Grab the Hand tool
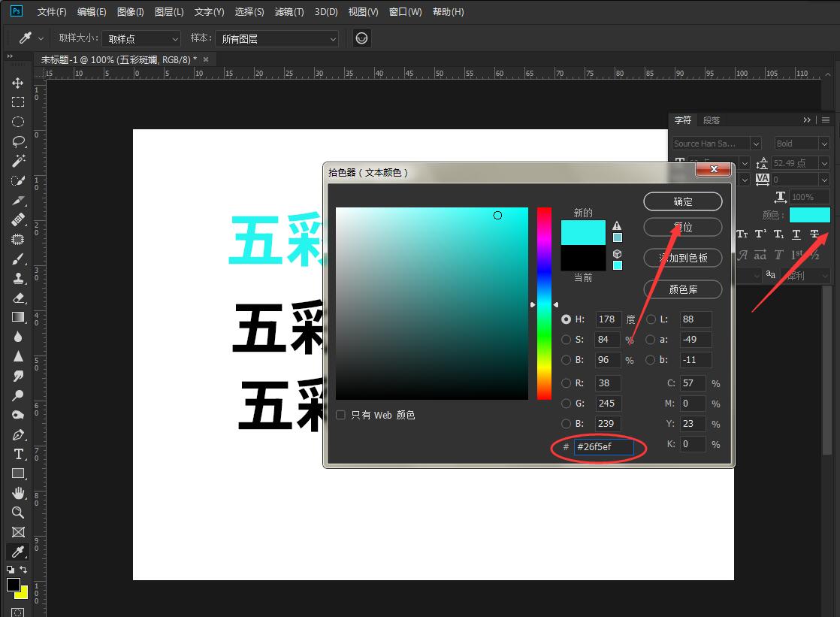Viewport: 840px width, 617px height. tap(17, 493)
